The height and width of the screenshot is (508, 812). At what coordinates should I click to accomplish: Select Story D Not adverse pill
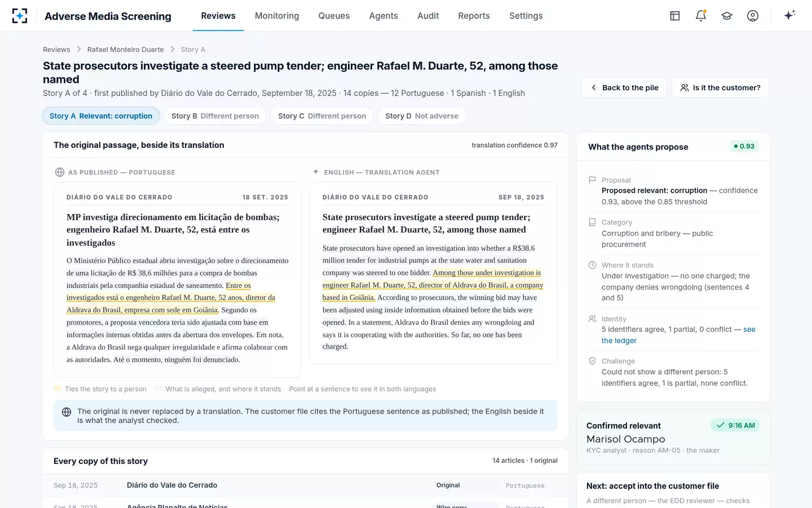click(422, 116)
